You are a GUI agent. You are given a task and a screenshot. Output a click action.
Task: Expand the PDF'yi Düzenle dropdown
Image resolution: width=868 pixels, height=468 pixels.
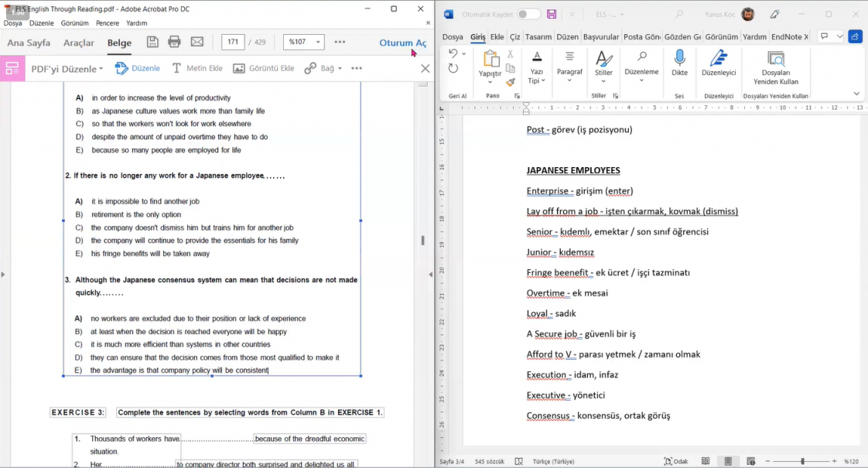pos(67,68)
